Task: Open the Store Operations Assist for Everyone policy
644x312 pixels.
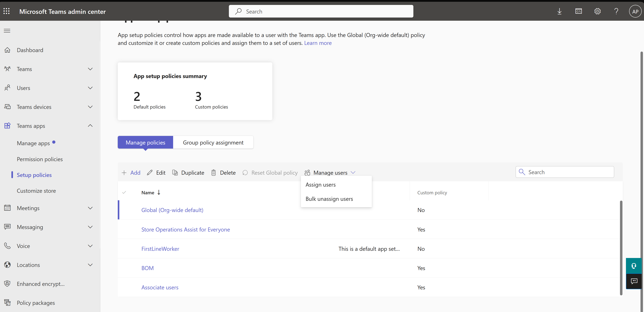Action: tap(185, 229)
